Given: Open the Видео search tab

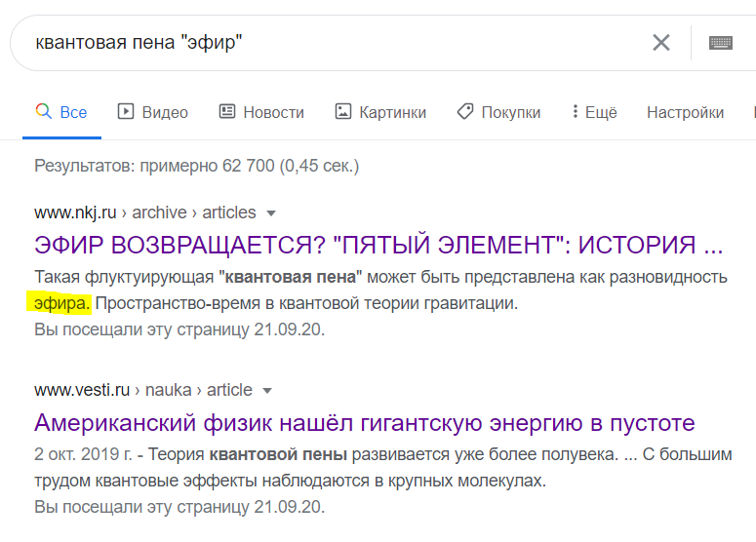Looking at the screenshot, I should click(153, 112).
